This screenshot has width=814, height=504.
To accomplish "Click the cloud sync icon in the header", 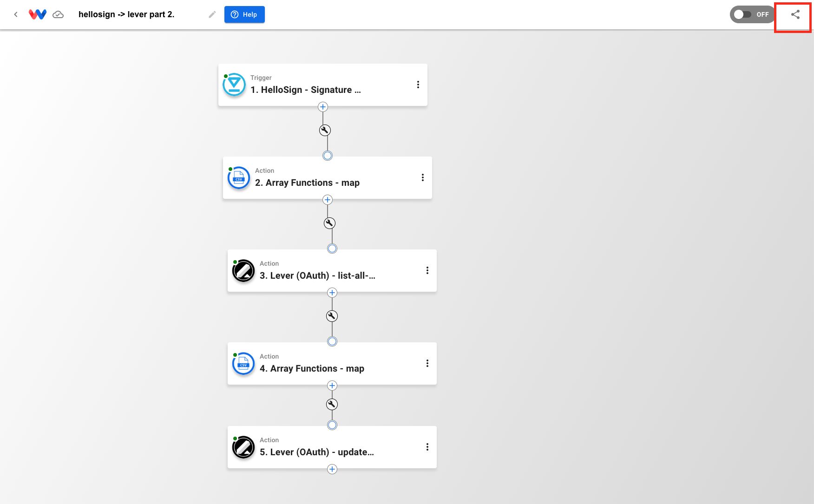I will tap(58, 14).
